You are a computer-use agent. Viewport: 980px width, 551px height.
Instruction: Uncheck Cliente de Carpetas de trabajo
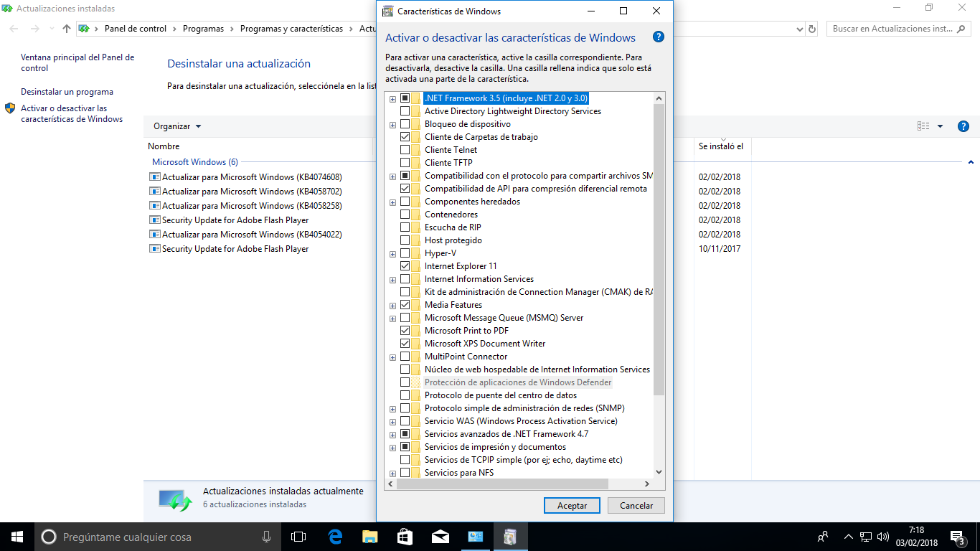(x=405, y=137)
